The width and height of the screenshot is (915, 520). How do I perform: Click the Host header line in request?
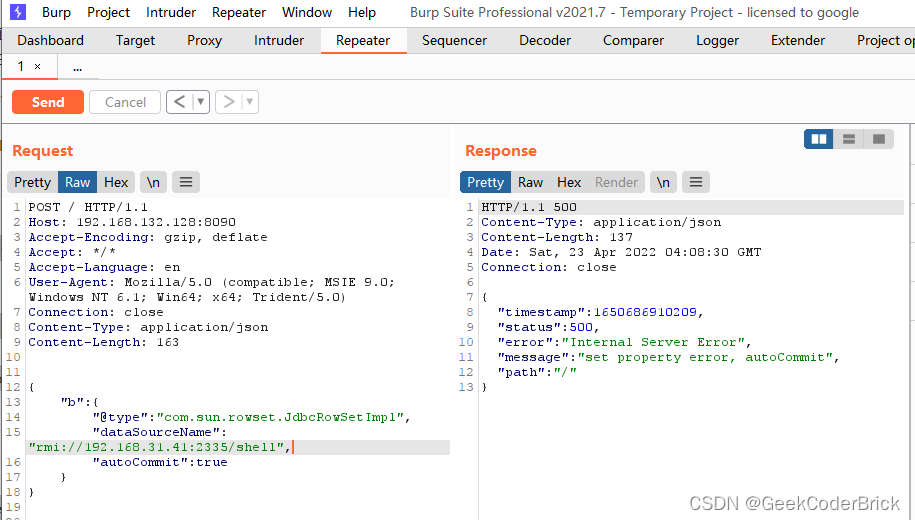[132, 222]
